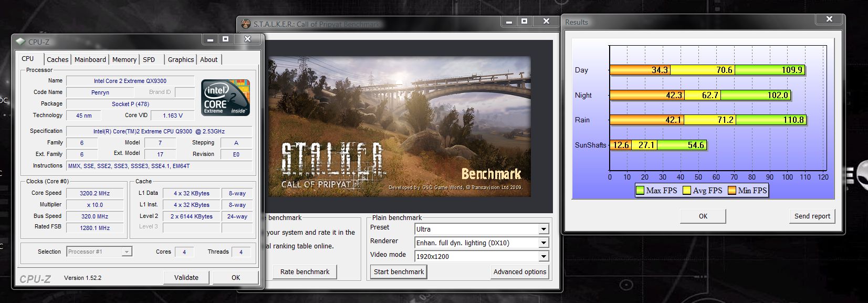The image size is (868, 303).
Task: Select the CPU tab in CPU-Z
Action: (28, 59)
